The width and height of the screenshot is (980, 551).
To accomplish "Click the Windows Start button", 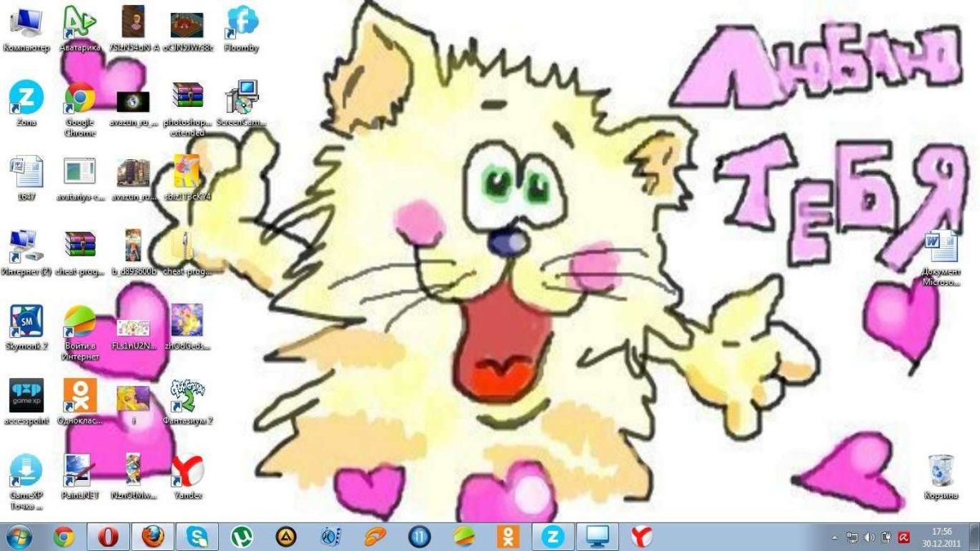I will [x=19, y=536].
